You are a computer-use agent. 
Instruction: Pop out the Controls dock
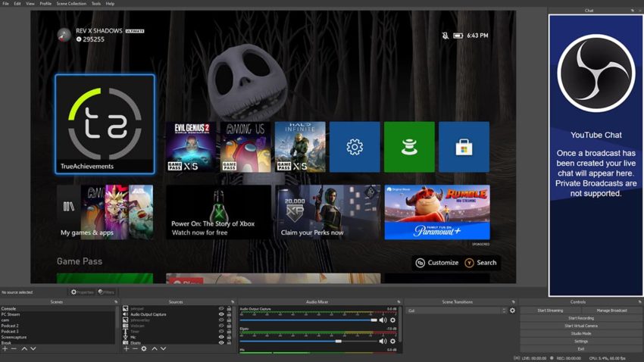point(640,302)
